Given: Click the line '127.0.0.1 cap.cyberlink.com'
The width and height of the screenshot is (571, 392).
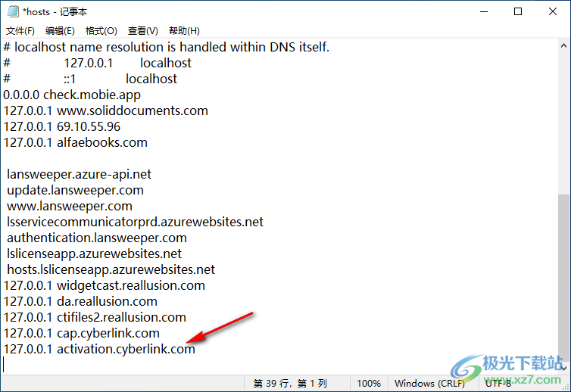Looking at the screenshot, I should pyautogui.click(x=82, y=334).
